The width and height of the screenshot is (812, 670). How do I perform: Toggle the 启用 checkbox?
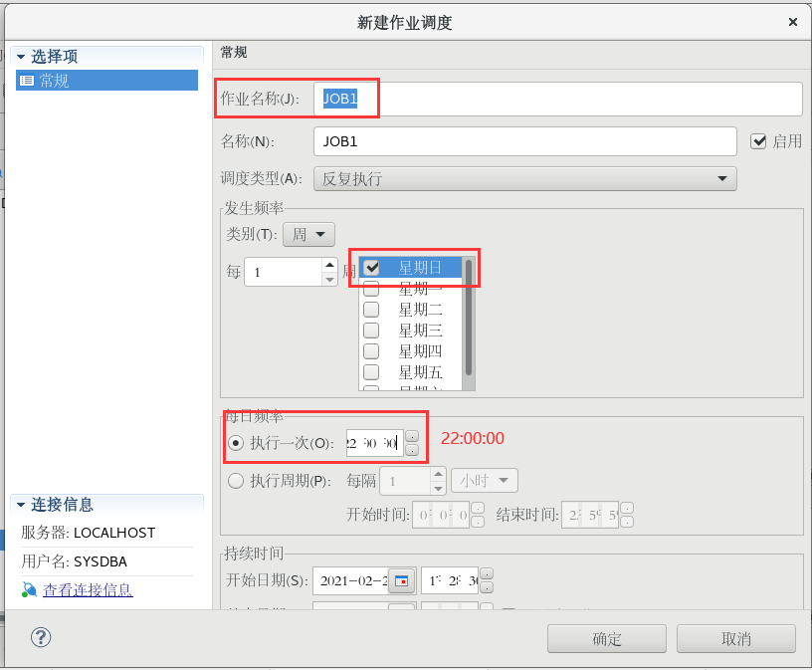(x=758, y=141)
